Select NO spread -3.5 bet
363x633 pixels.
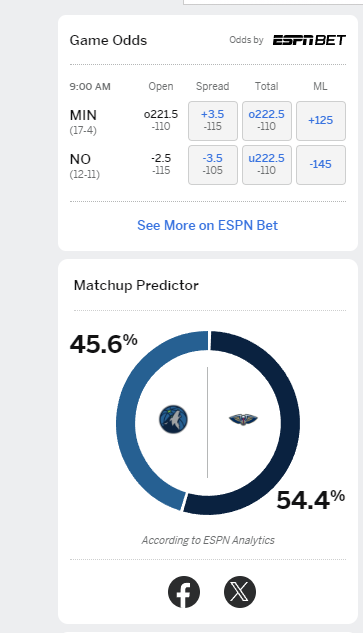coord(213,165)
